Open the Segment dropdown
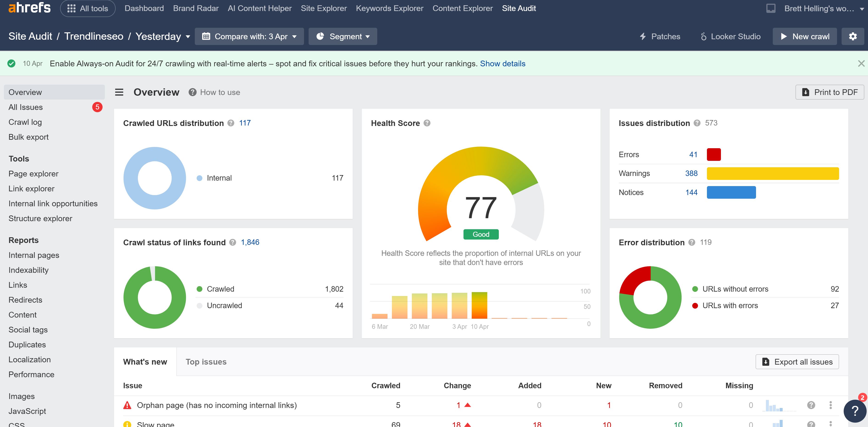The width and height of the screenshot is (868, 427). (x=343, y=36)
